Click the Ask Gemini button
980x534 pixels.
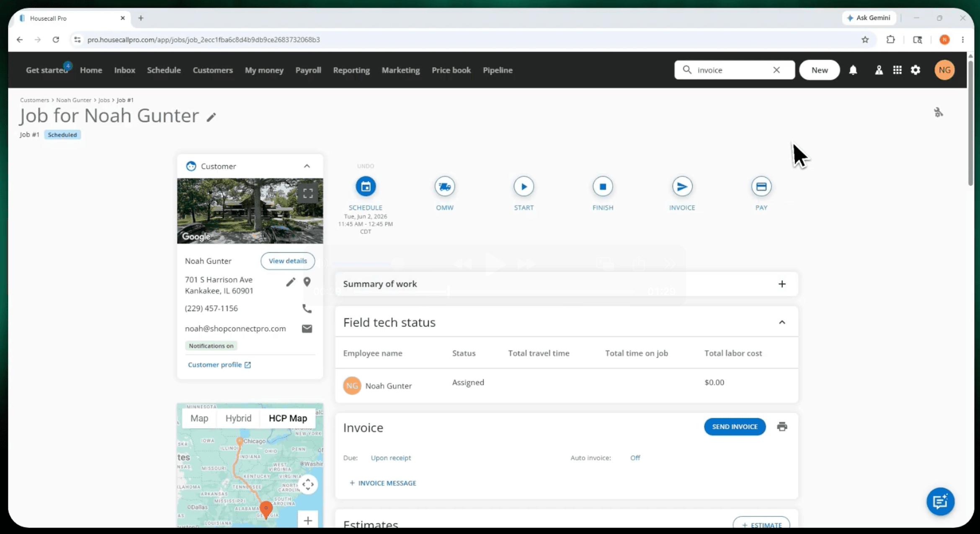point(869,18)
